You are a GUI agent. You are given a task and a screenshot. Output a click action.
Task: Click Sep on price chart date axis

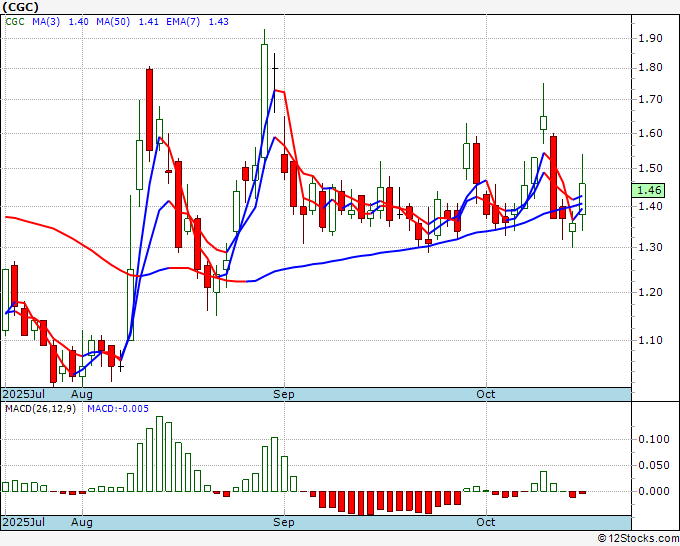tap(284, 394)
